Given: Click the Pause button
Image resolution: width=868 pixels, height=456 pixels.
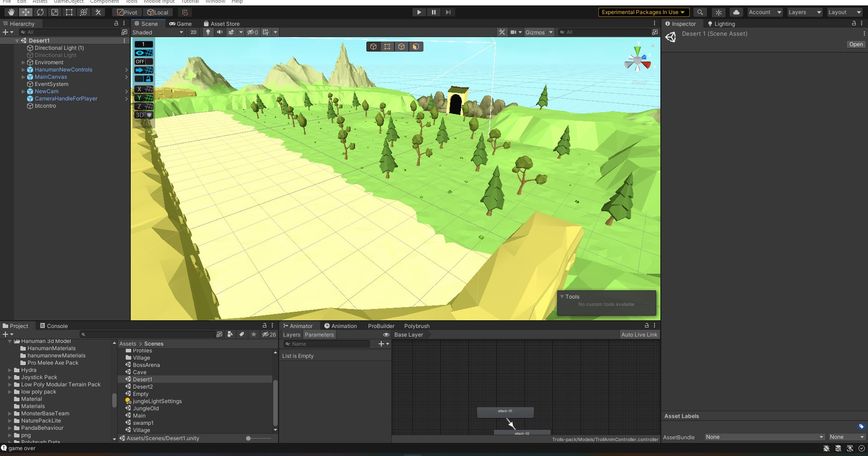Looking at the screenshot, I should [434, 12].
